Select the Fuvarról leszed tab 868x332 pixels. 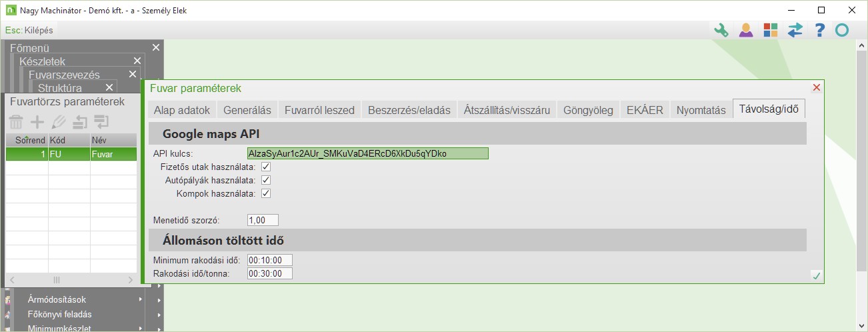[319, 110]
